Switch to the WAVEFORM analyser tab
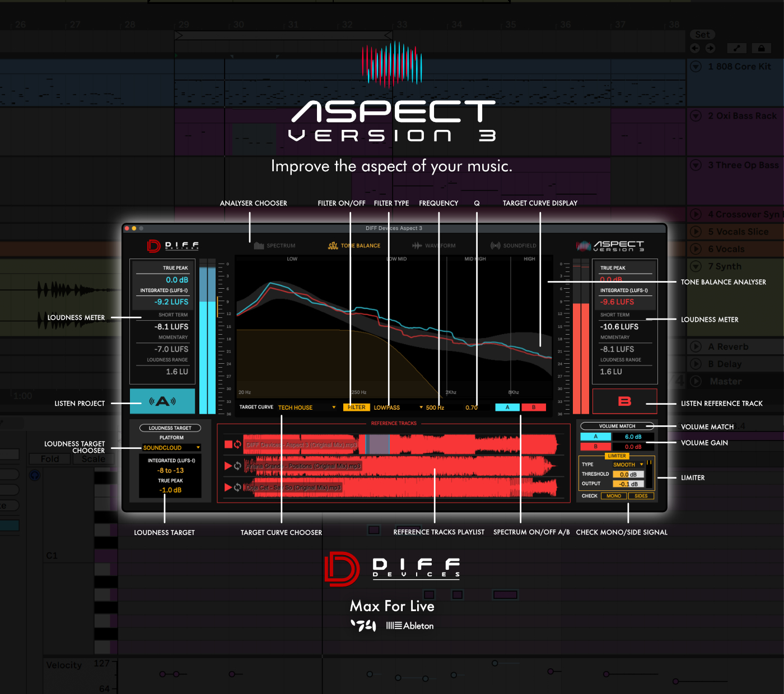Image resolution: width=784 pixels, height=694 pixels. pos(434,246)
